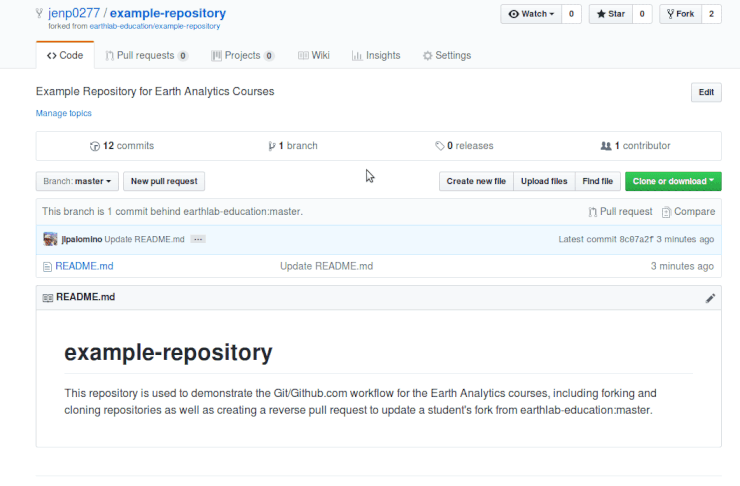The height and width of the screenshot is (486, 740).
Task: Open the jenp0277 user profile link
Action: click(74, 13)
